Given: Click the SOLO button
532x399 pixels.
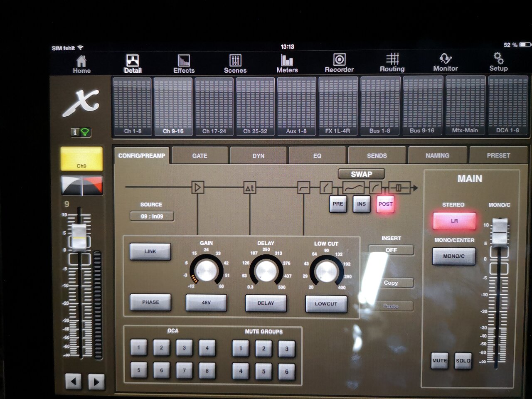Looking at the screenshot, I should point(463,361).
